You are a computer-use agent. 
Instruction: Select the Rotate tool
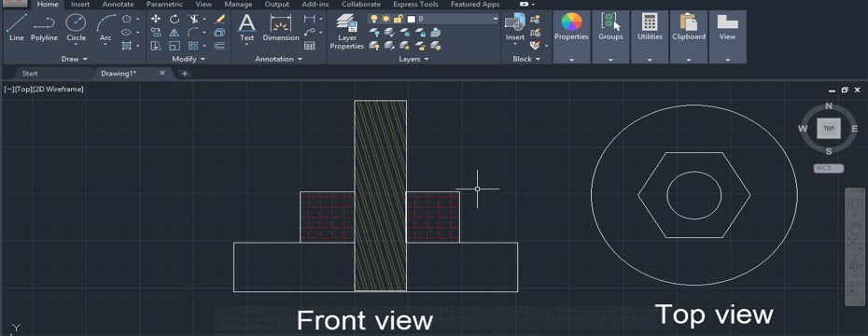tap(175, 19)
